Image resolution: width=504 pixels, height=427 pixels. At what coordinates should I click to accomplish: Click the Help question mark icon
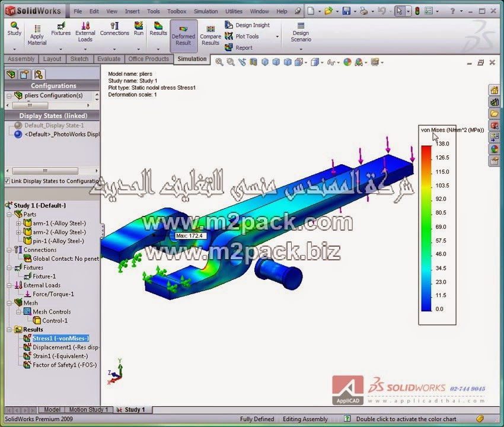click(x=452, y=11)
